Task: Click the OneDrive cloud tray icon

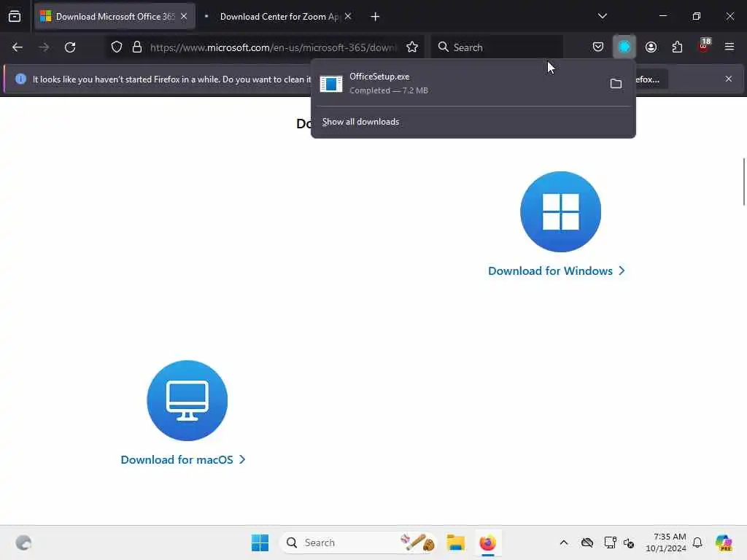Action: pos(587,542)
